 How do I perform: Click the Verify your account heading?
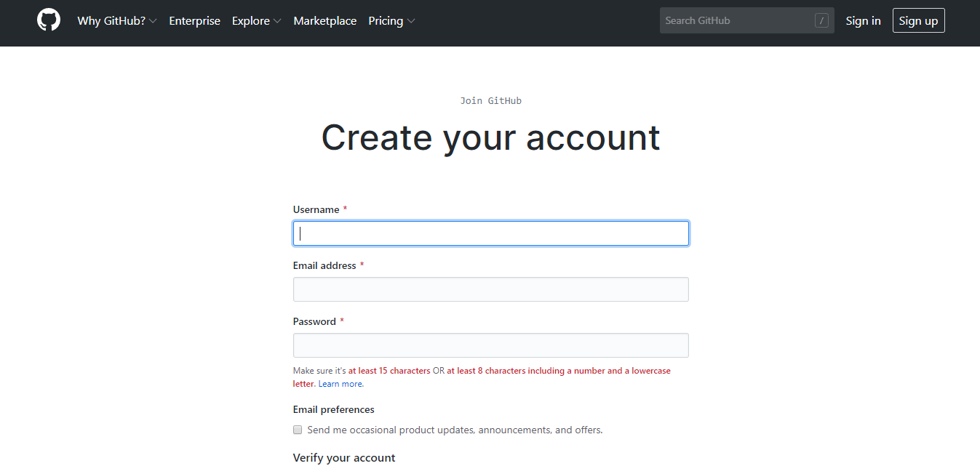click(x=344, y=458)
